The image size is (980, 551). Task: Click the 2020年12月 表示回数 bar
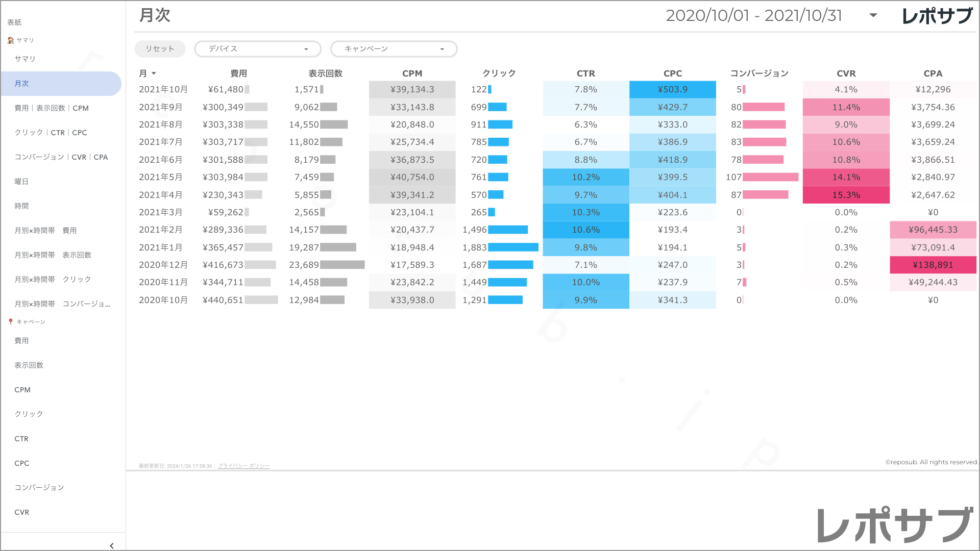tap(342, 265)
